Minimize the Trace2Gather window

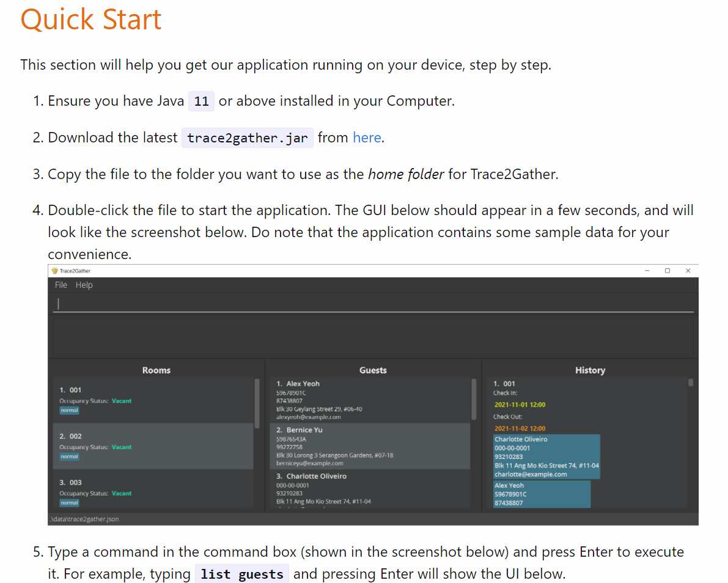click(647, 271)
